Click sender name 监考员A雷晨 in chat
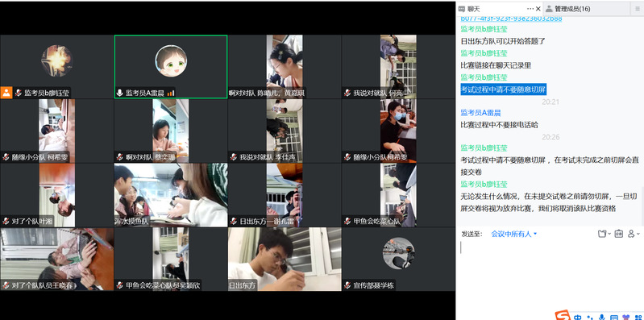Screen dimensions: 644x320 coord(480,113)
